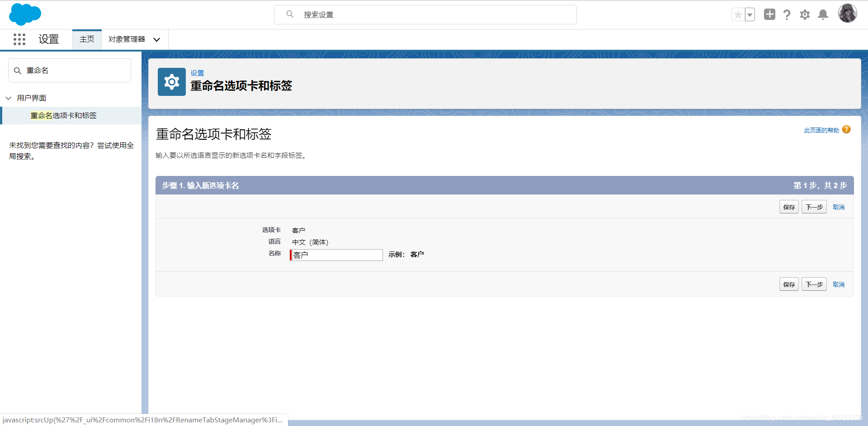Click the quick find magnifier icon

(x=18, y=71)
